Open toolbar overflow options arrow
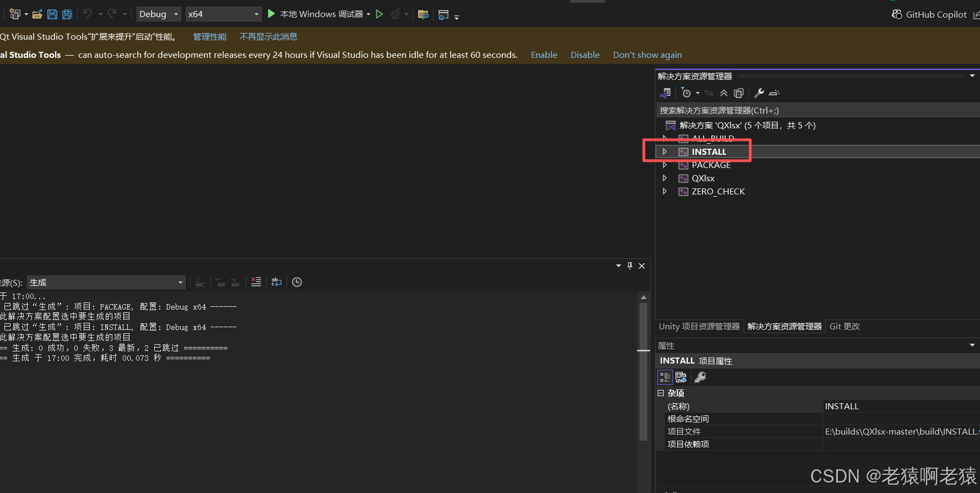 click(x=457, y=18)
